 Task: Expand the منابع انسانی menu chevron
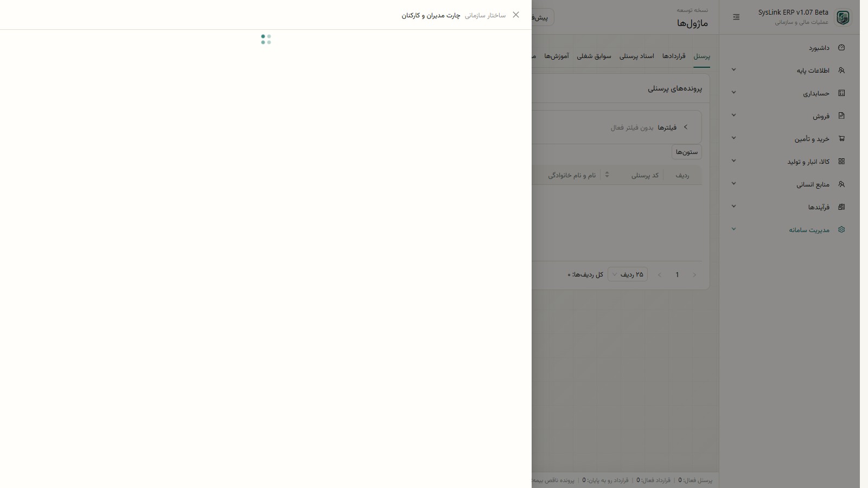(733, 184)
